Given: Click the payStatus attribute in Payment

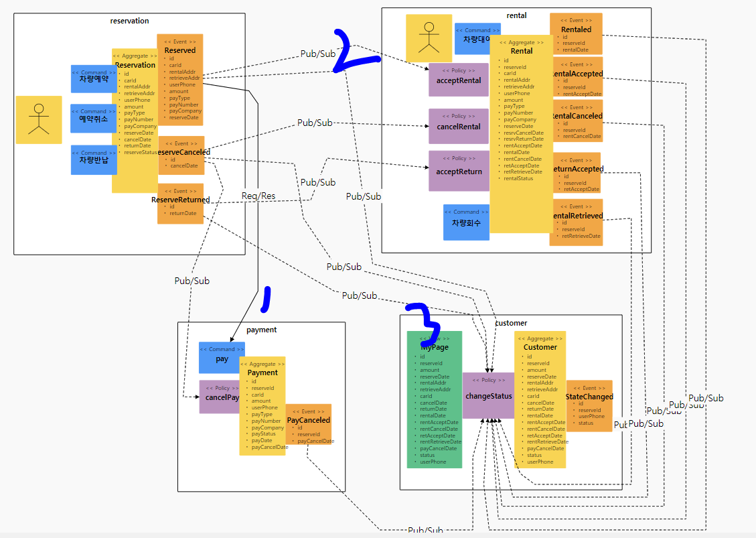Looking at the screenshot, I should click(263, 433).
